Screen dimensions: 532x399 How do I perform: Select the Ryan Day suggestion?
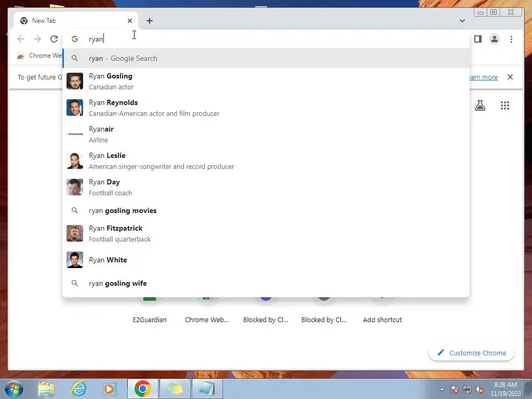(x=266, y=187)
